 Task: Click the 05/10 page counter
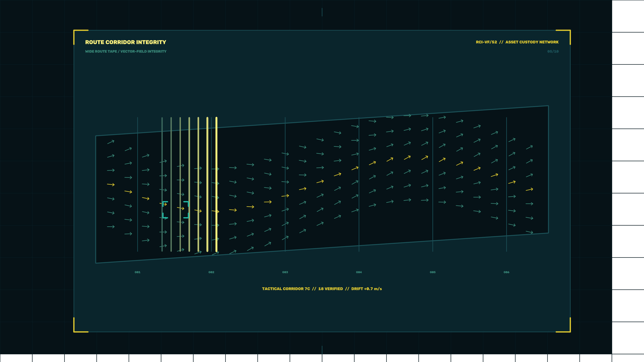[553, 51]
